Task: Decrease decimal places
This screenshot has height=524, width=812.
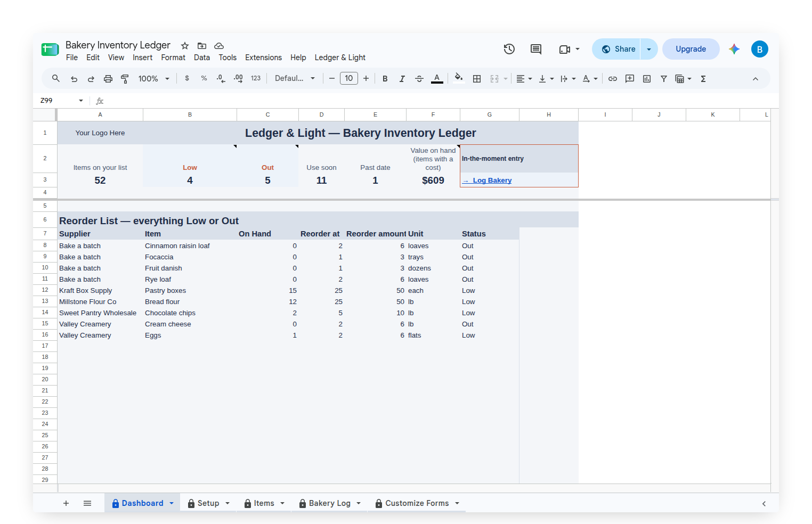Action: [x=221, y=78]
